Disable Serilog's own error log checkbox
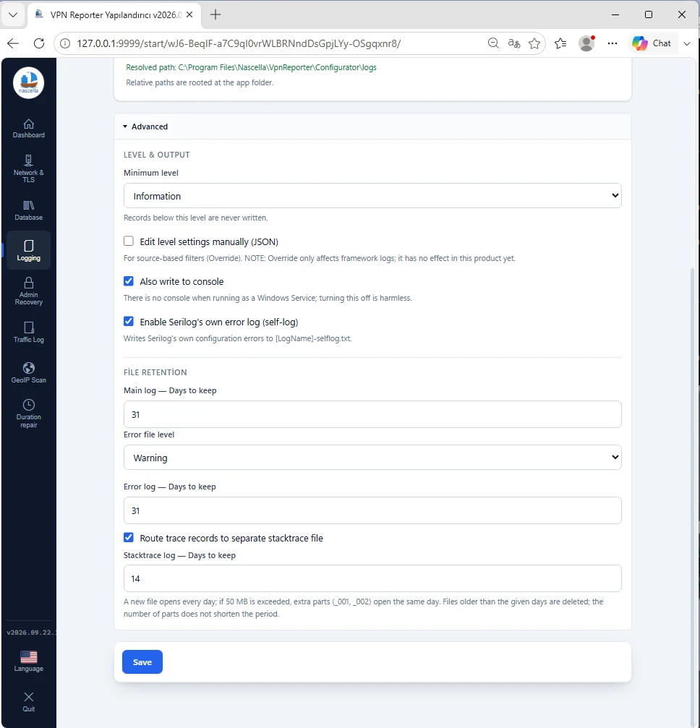700x728 pixels. [129, 321]
